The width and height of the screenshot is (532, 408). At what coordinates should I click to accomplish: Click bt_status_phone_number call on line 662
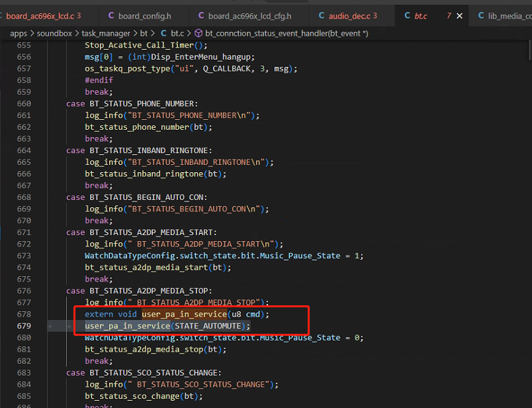[137, 127]
